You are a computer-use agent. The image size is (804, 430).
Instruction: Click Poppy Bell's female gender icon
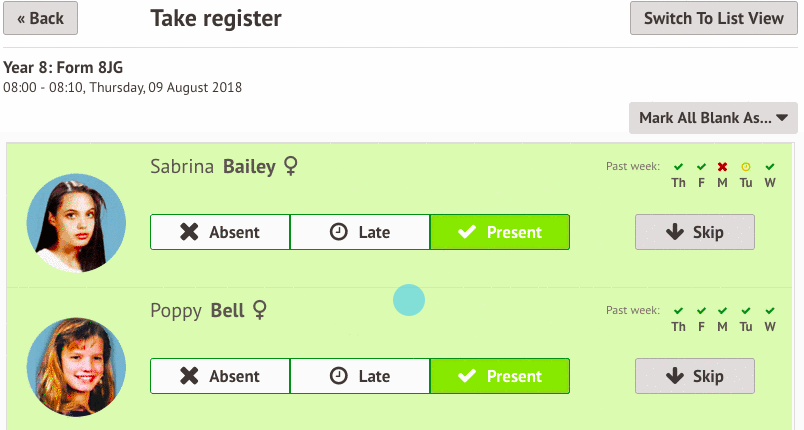pos(260,310)
